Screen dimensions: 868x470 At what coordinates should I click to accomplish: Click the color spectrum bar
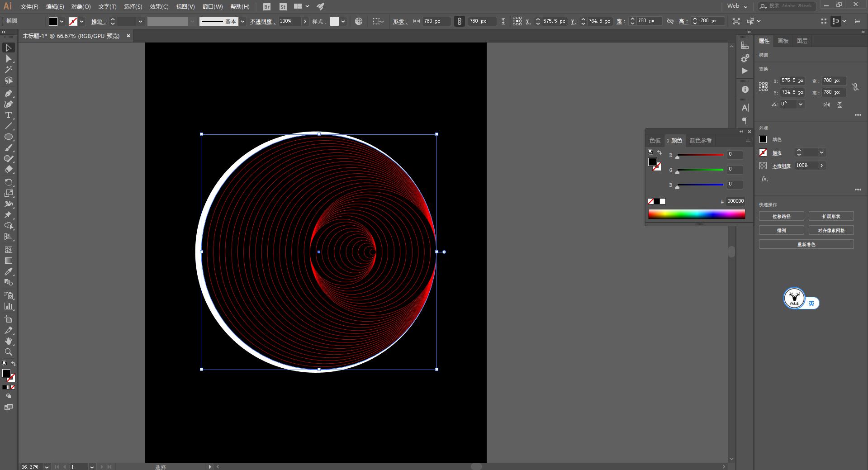[x=696, y=214]
